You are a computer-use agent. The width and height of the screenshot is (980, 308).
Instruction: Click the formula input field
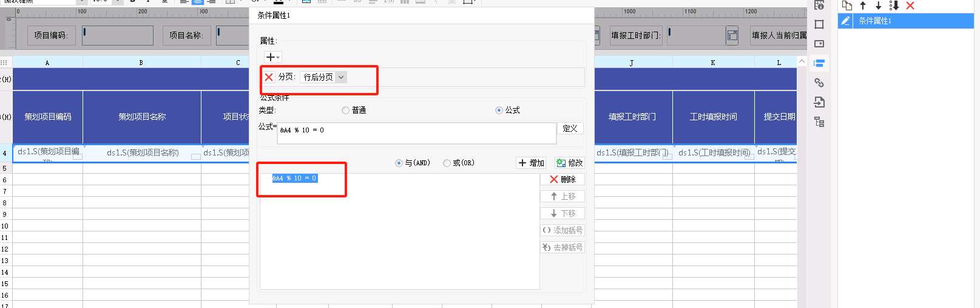pyautogui.click(x=417, y=133)
